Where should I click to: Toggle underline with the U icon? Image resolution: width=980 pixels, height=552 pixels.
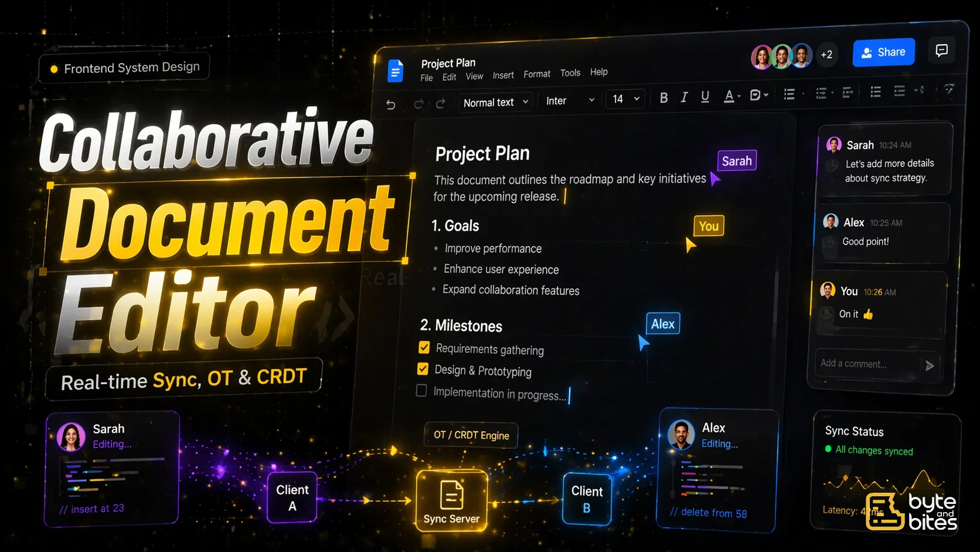pyautogui.click(x=705, y=97)
